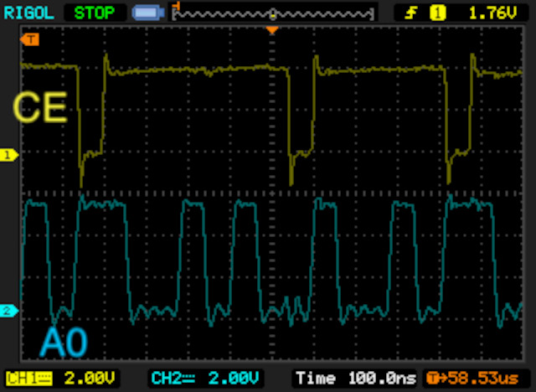The height and width of the screenshot is (392, 536).
Task: Click the cyan channel 2 ground marker
Action: click(x=9, y=311)
